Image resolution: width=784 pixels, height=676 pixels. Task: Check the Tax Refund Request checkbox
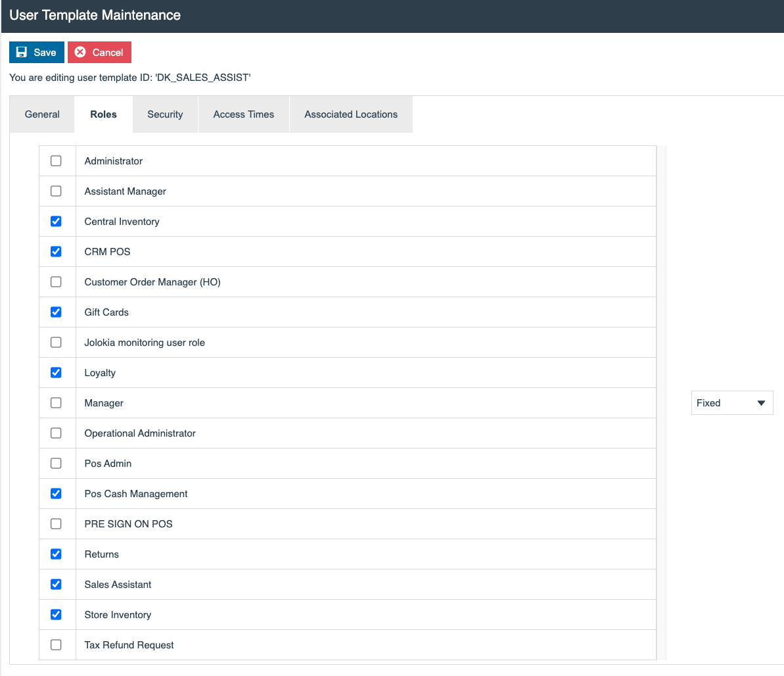(56, 645)
